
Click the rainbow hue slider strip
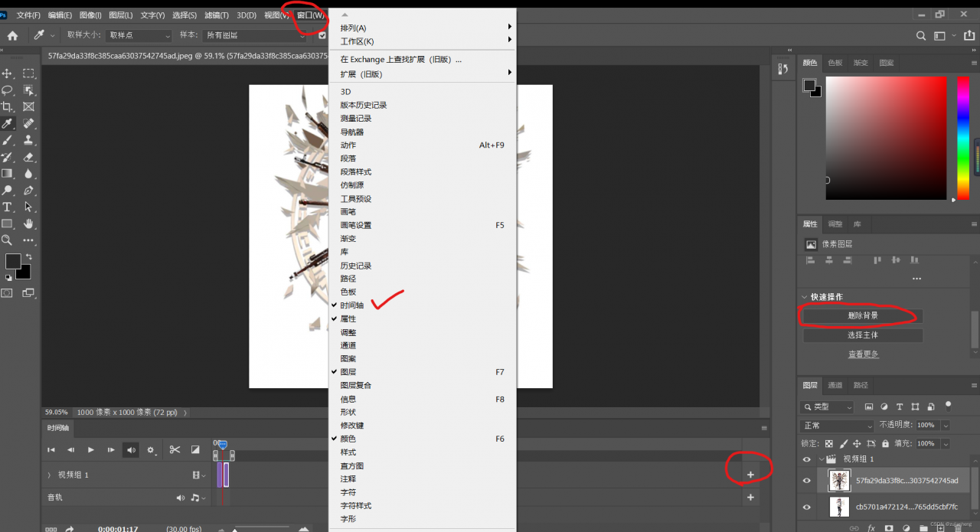[x=963, y=138]
